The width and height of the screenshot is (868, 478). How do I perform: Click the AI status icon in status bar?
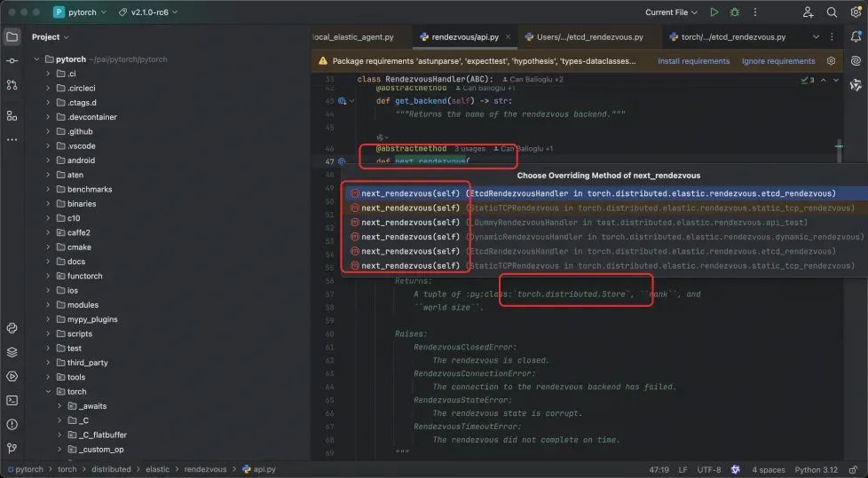(x=735, y=470)
